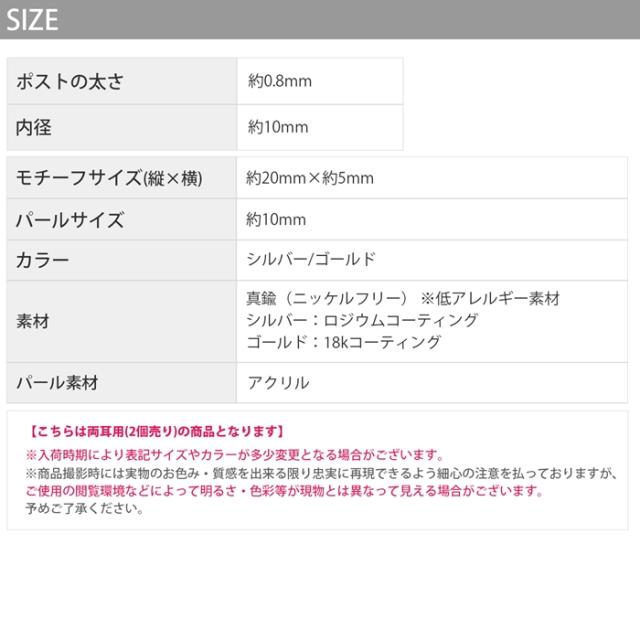Click the シルバー/ゴールド color value
This screenshot has width=640, height=640.
point(311,260)
